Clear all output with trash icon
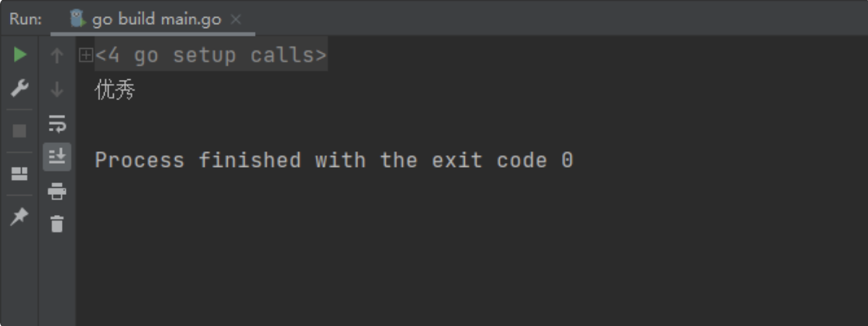The width and height of the screenshot is (868, 326). coord(57,224)
